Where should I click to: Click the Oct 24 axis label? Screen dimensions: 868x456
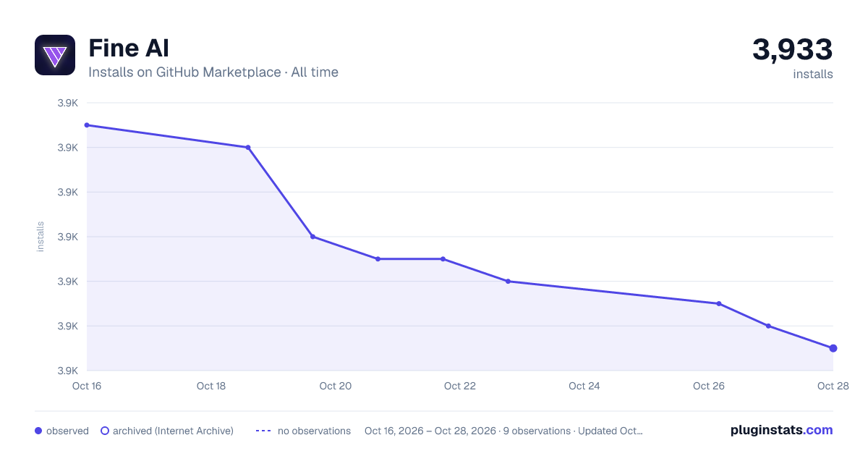[x=584, y=386]
